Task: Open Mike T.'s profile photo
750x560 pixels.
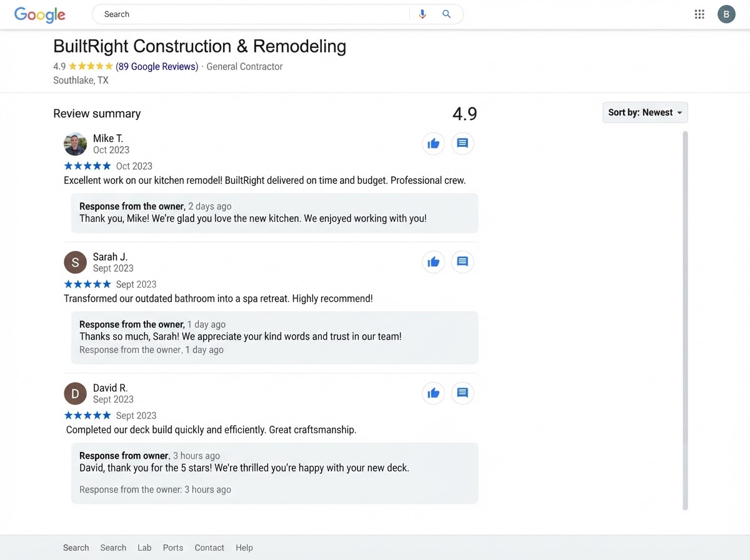Action: pyautogui.click(x=75, y=144)
